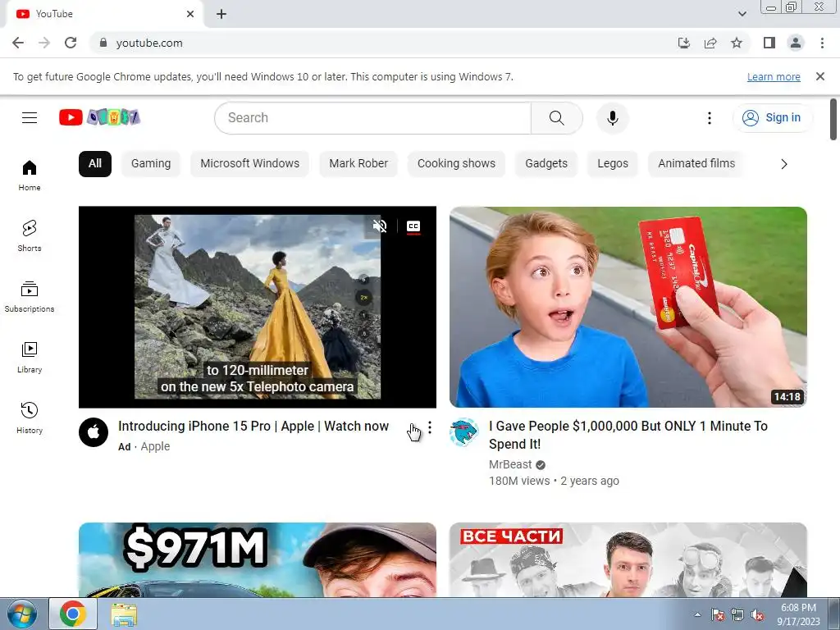
Task: Open the Chrome three-dot menu
Action: tap(822, 43)
